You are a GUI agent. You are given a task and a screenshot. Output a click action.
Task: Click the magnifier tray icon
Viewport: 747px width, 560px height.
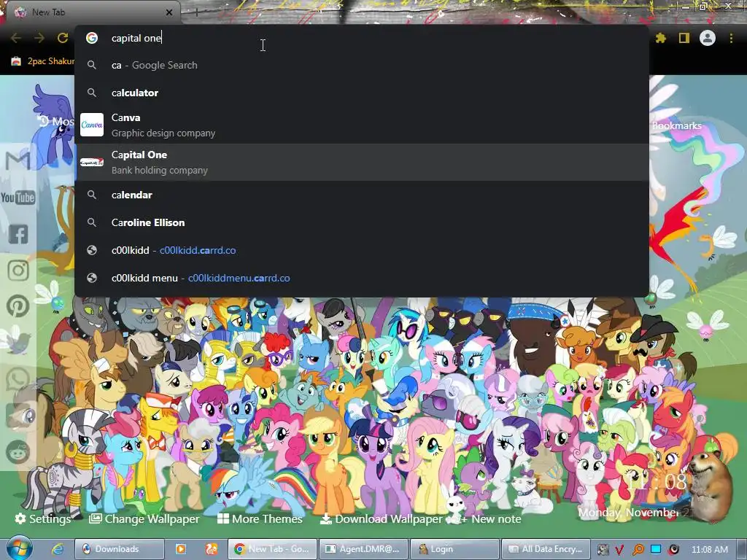(638, 549)
